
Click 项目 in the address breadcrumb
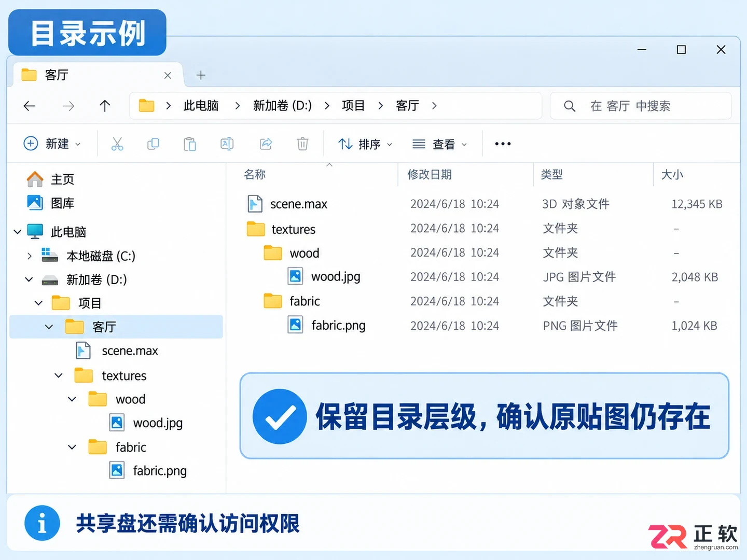pyautogui.click(x=353, y=106)
